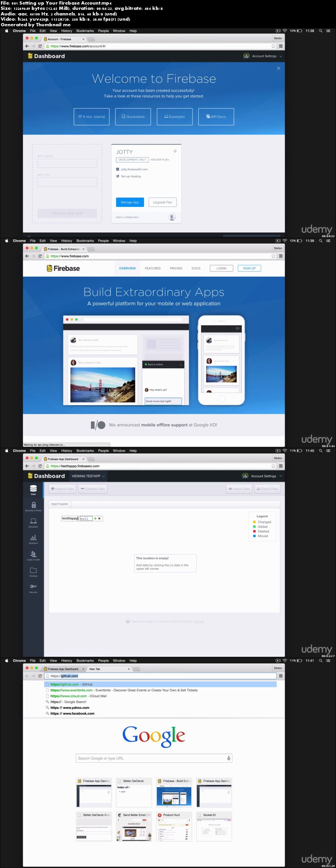Click the yellow Changed legend swatch
This screenshot has height=868, width=336.
[255, 522]
